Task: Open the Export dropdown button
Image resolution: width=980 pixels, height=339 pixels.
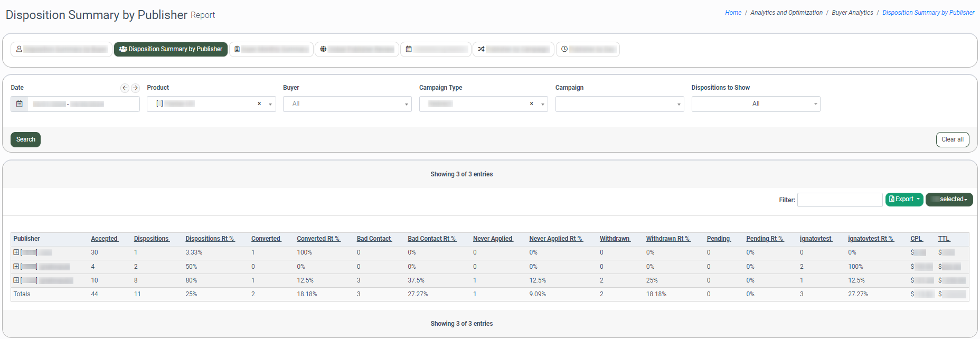Action: pos(904,200)
